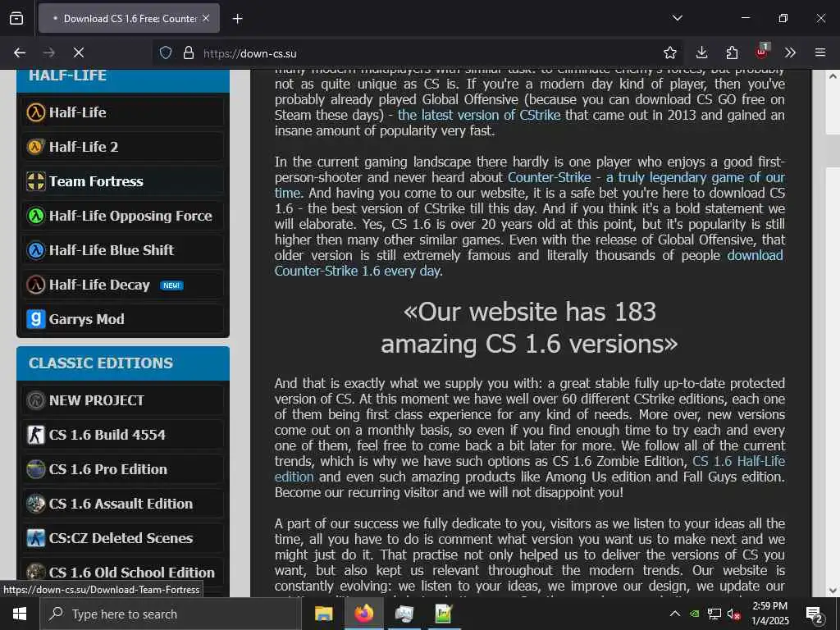Open the Half-Life 2 sidebar link
The width and height of the screenshot is (840, 630).
tap(123, 147)
